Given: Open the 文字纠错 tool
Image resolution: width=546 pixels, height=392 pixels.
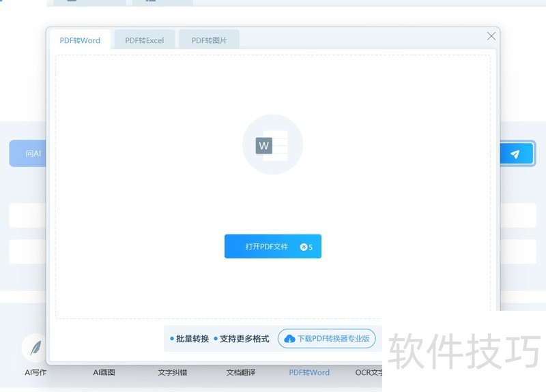Looking at the screenshot, I should coord(172,372).
